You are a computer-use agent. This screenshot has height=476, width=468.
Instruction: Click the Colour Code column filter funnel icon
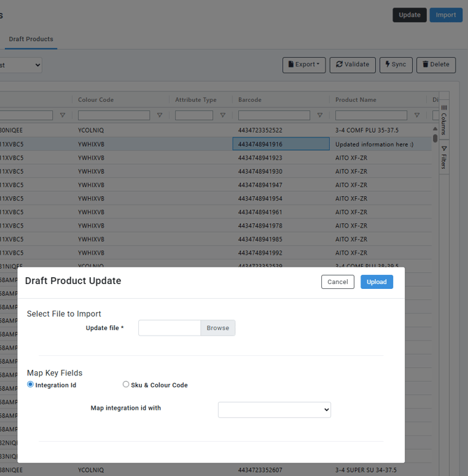[159, 115]
